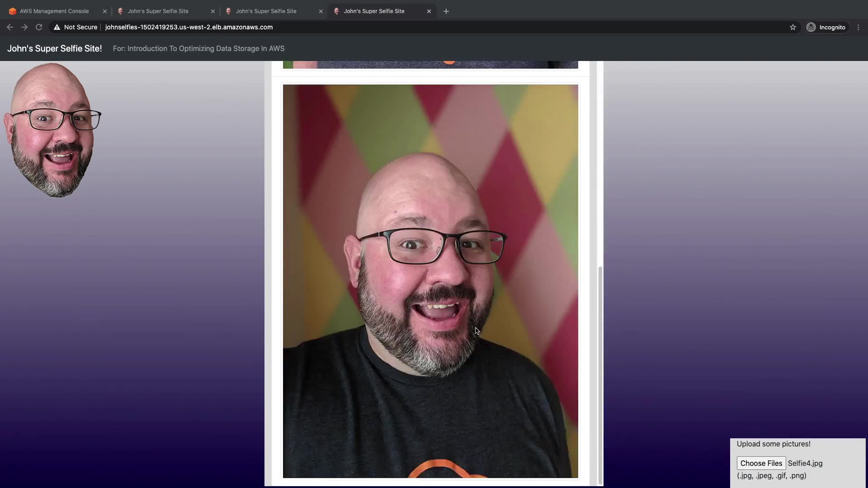Close the AWS Management Console tab
The height and width of the screenshot is (488, 868).
105,11
